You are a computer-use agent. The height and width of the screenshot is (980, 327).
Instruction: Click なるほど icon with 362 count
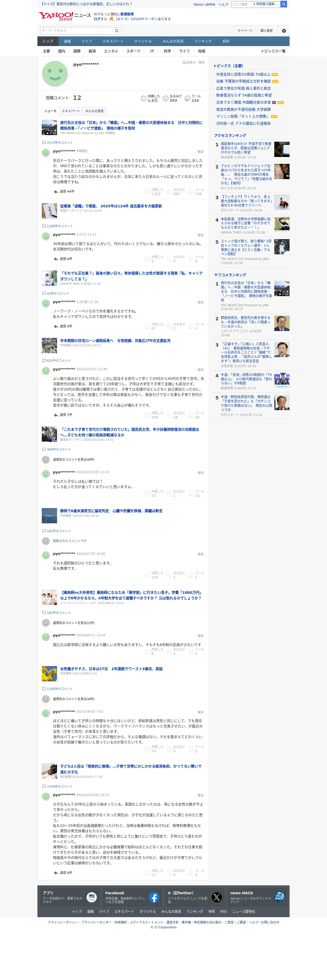tap(169, 192)
